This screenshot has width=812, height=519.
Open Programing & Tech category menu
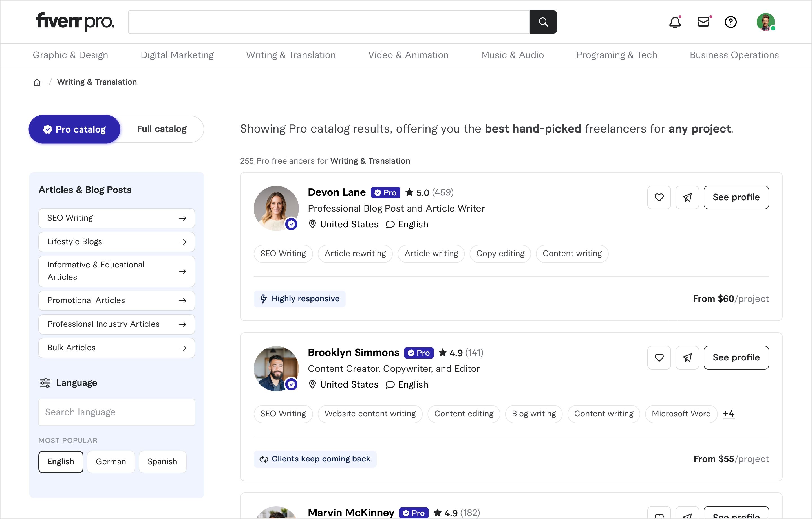[616, 55]
